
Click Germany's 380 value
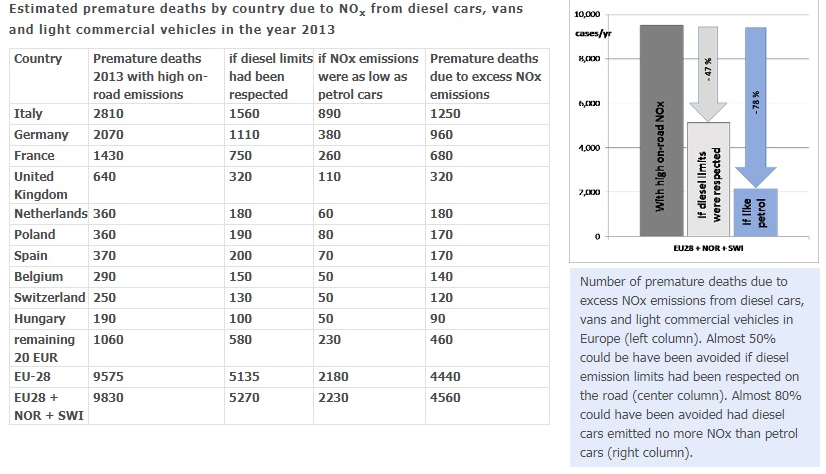pyautogui.click(x=329, y=134)
